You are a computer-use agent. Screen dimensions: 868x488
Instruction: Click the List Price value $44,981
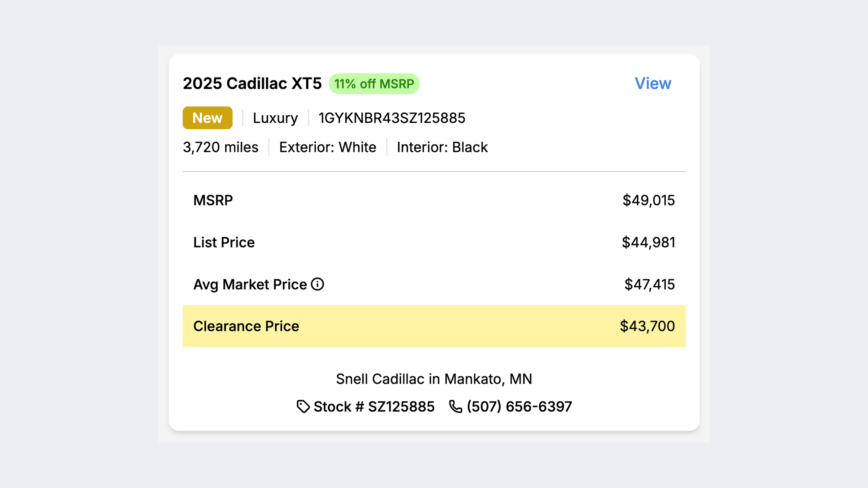648,242
